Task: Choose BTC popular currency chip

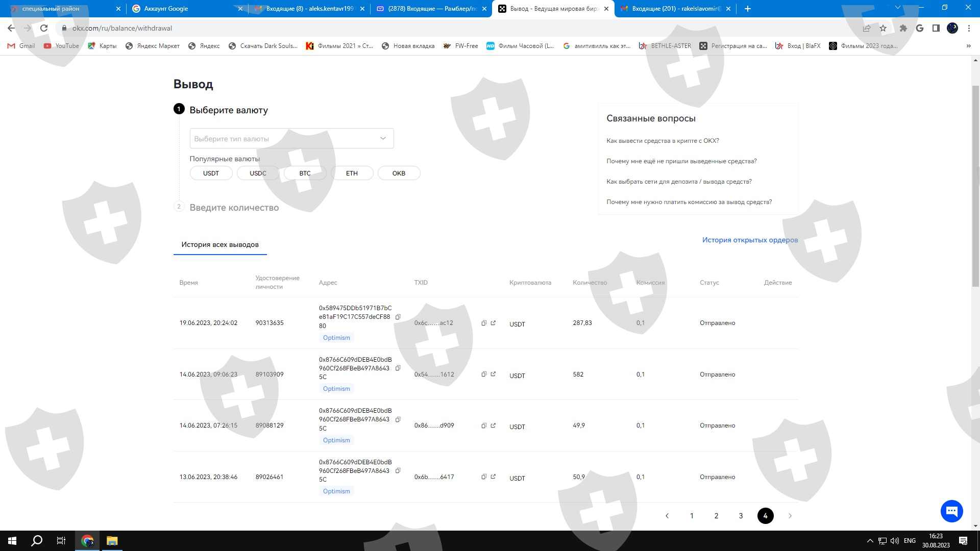Action: (305, 173)
